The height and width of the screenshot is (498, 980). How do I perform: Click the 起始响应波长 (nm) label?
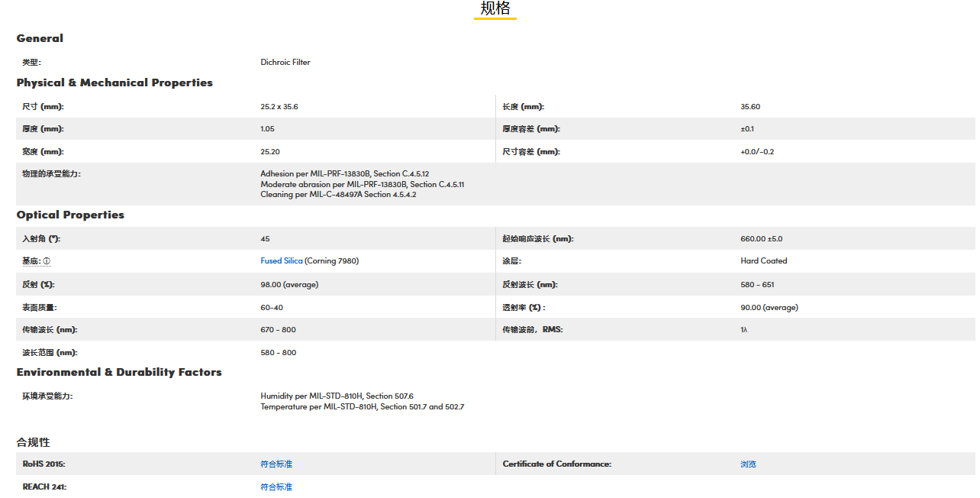click(x=538, y=239)
